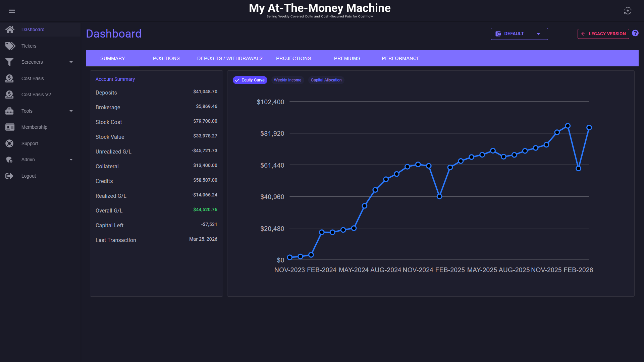Click the Logout arrow icon

click(9, 176)
